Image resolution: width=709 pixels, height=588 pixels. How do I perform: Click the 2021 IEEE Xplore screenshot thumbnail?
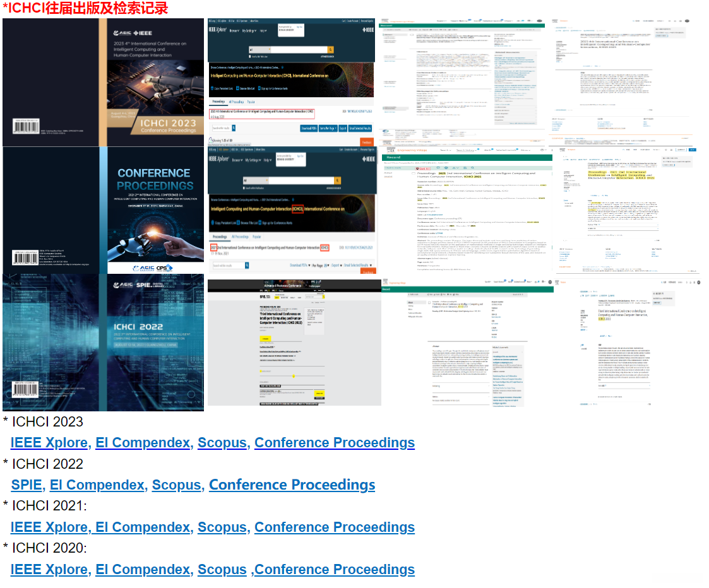[x=291, y=210]
